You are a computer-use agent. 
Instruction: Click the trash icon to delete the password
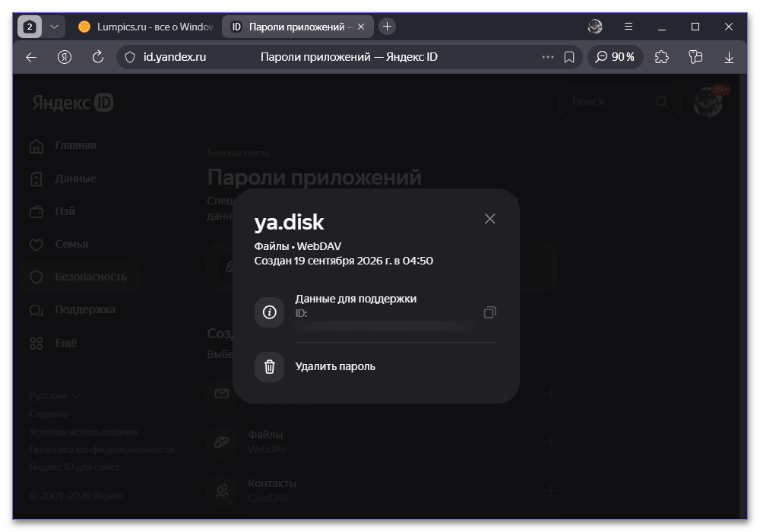[x=270, y=367]
